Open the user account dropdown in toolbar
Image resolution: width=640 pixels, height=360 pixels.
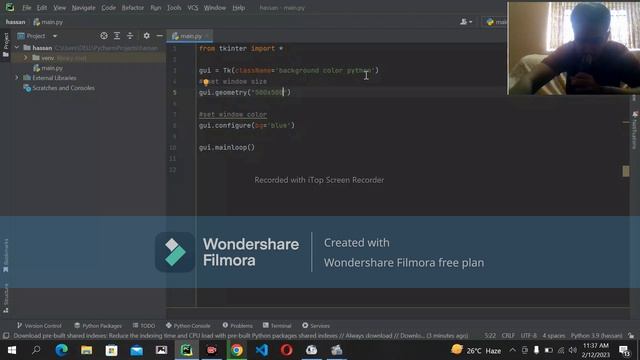466,22
